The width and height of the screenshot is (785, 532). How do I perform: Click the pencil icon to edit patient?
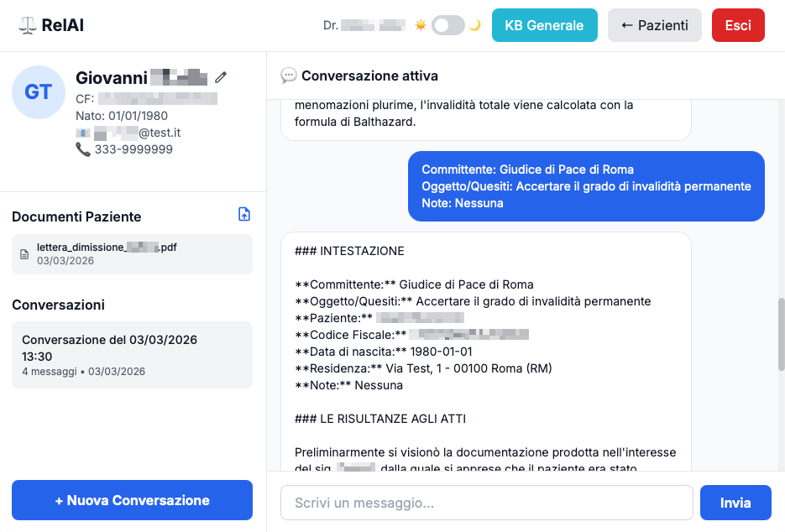pos(221,77)
